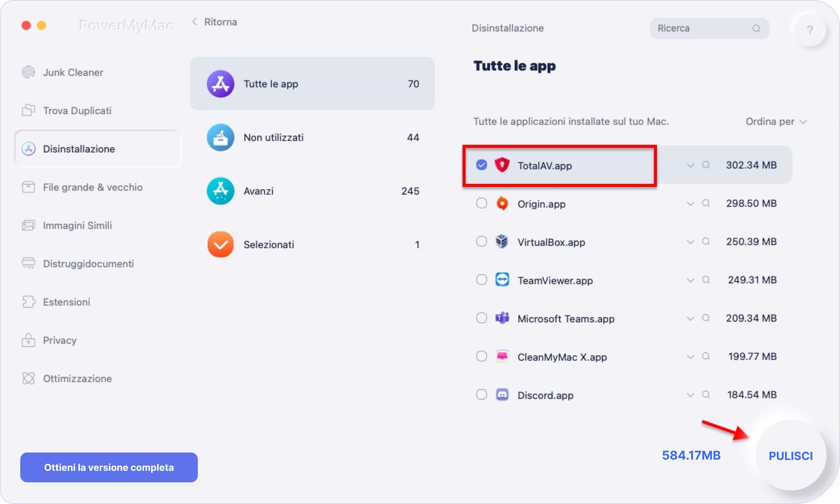840x504 pixels.
Task: Click the magnifier icon on Origin.app row
Action: 706,204
